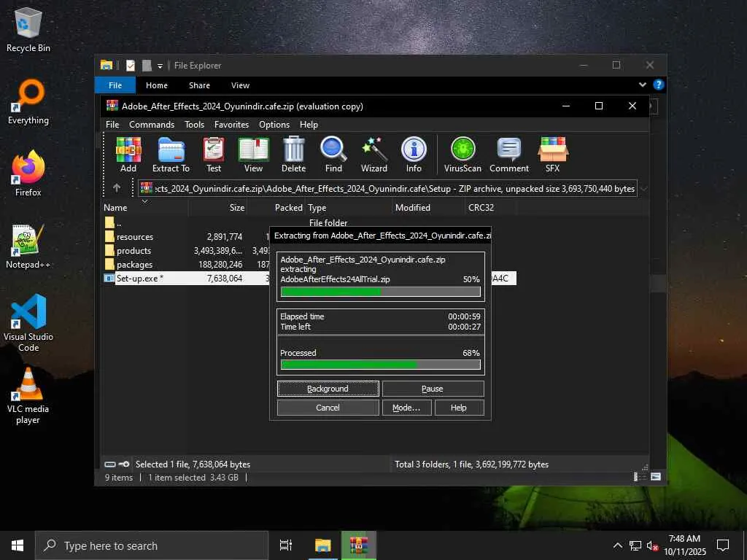Sort by the CRC32 column header
Viewport: 747px width, 560px height.
(489, 208)
